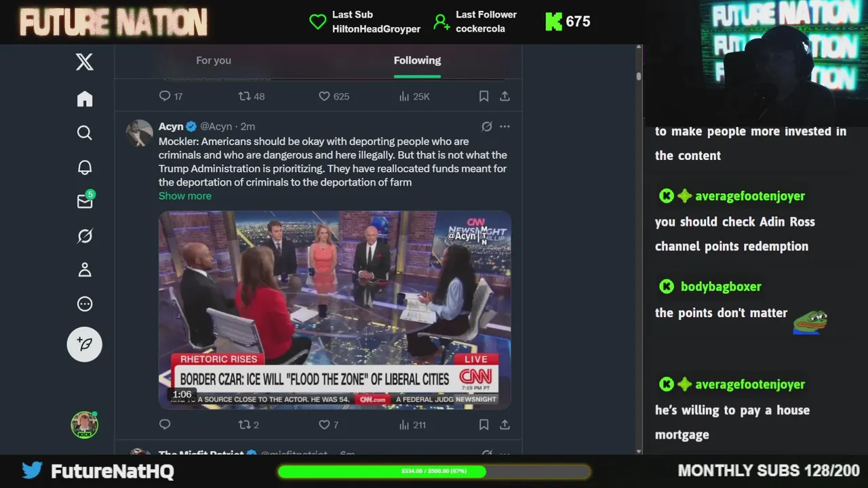
Task: Open Profile person icon in sidebar
Action: pyautogui.click(x=85, y=270)
